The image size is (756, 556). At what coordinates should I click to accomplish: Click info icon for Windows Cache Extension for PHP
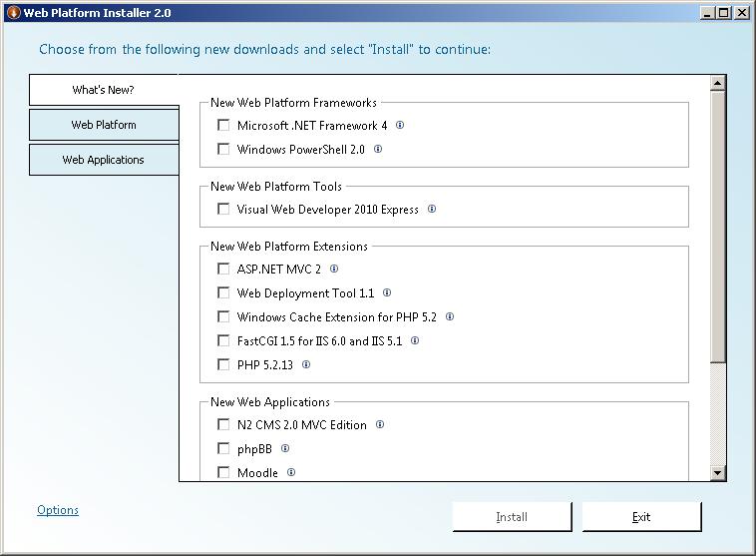[450, 317]
